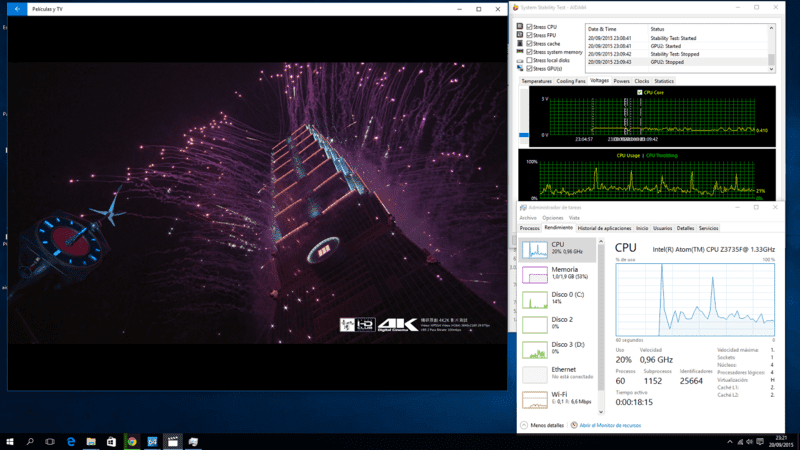Open the Windows Start menu
Viewport: 800px width, 450px height.
click(x=10, y=442)
